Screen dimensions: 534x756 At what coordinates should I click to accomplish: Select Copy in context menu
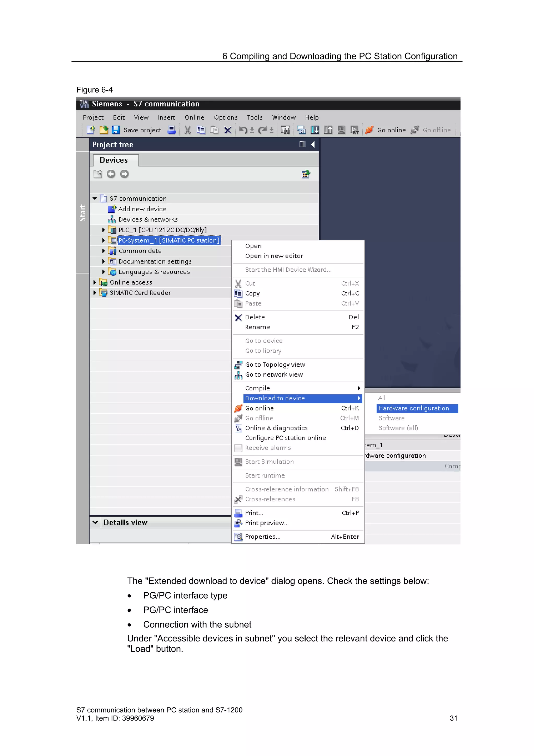click(x=252, y=294)
